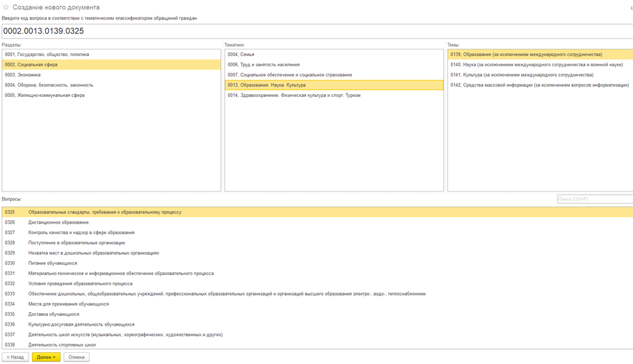Choose 0014 Здравоохранение. Физическая культура и спорт
This screenshot has width=633, height=364.
pyautogui.click(x=294, y=96)
